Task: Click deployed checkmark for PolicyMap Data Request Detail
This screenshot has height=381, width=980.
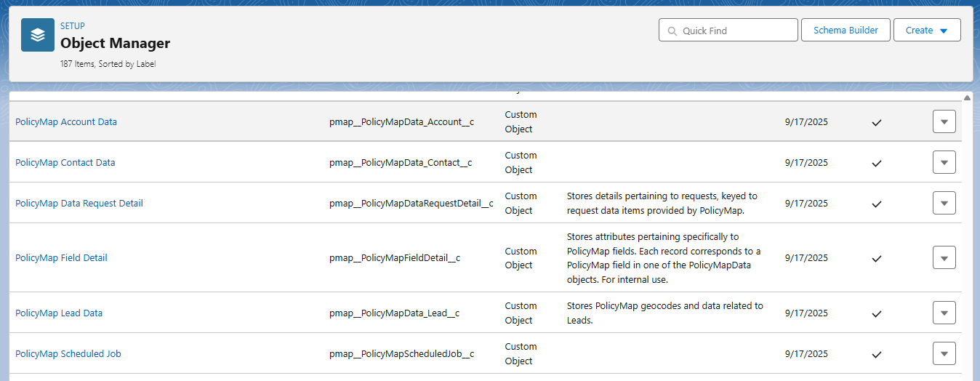Action: pos(876,204)
